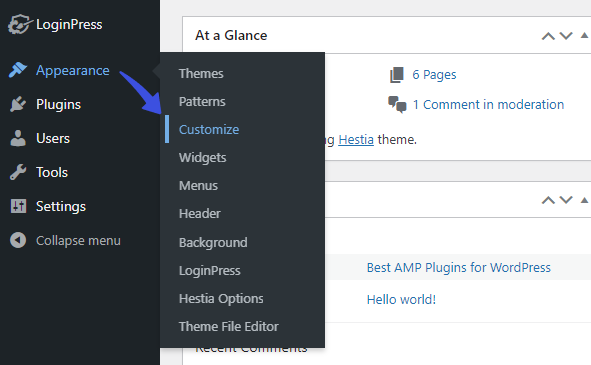This screenshot has height=365, width=591.
Task: Choose Hestia Options submenu entry
Action: click(221, 299)
